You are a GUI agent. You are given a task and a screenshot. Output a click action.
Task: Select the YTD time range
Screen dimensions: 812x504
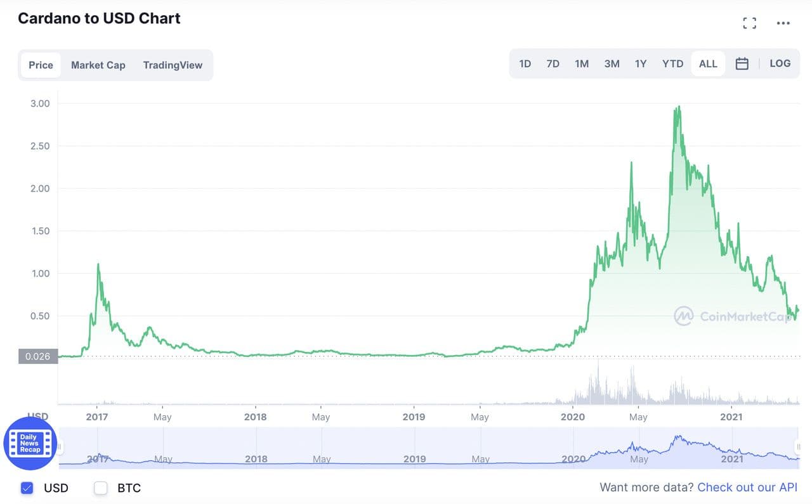[x=672, y=64]
